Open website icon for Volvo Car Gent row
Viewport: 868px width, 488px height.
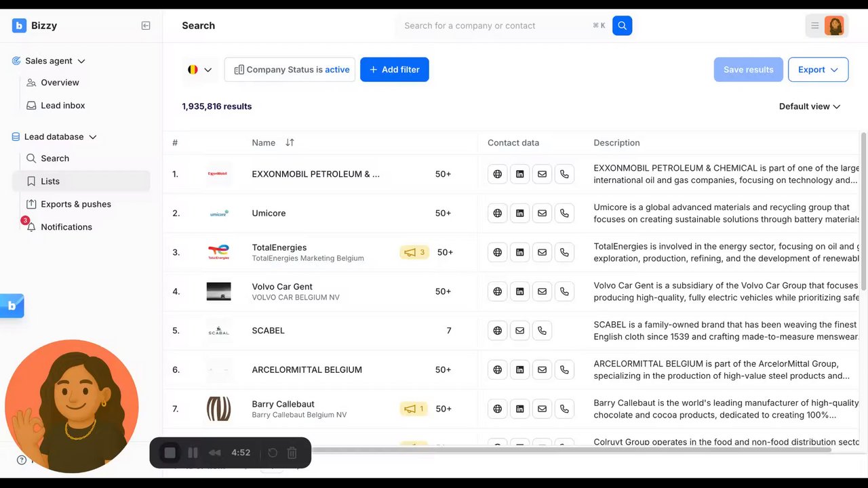click(x=498, y=291)
